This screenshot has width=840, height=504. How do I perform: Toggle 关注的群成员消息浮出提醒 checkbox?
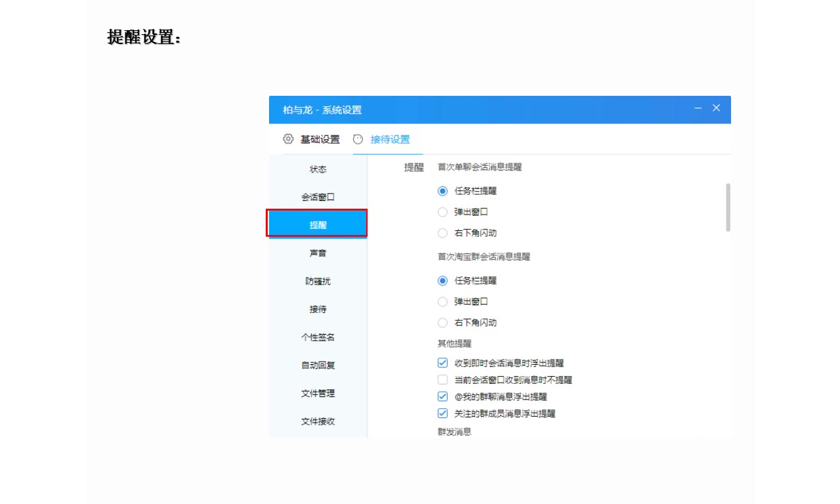point(442,413)
